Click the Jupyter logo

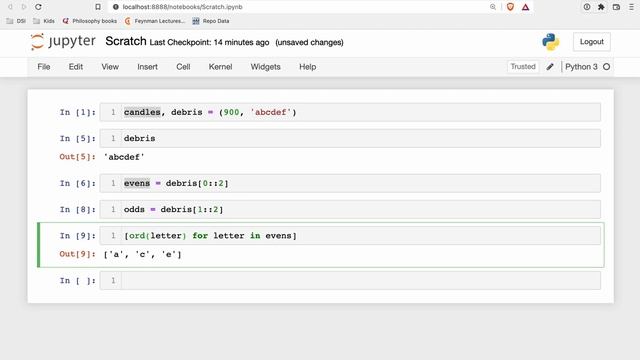[63, 42]
